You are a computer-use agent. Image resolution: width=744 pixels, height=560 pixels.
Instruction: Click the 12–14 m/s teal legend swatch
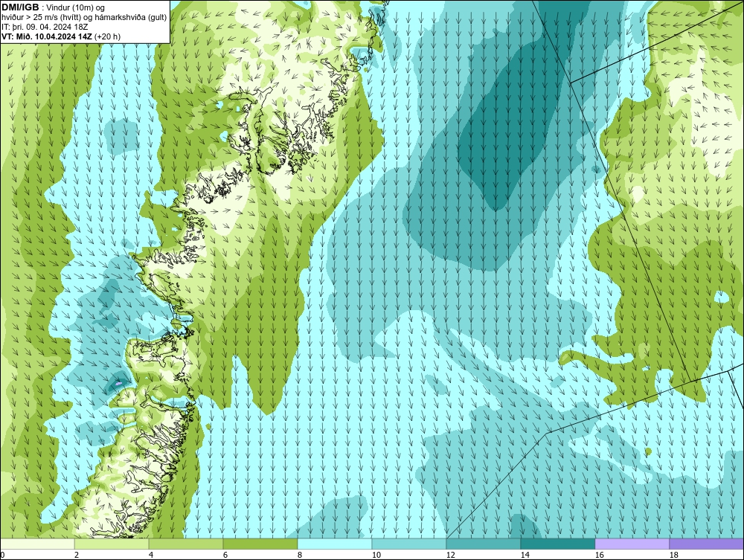pyautogui.click(x=483, y=544)
